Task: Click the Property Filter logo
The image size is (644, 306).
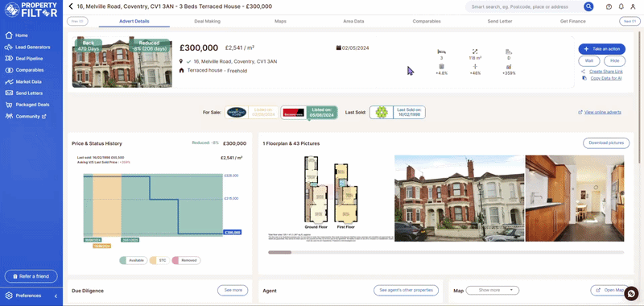Action: coord(31,10)
